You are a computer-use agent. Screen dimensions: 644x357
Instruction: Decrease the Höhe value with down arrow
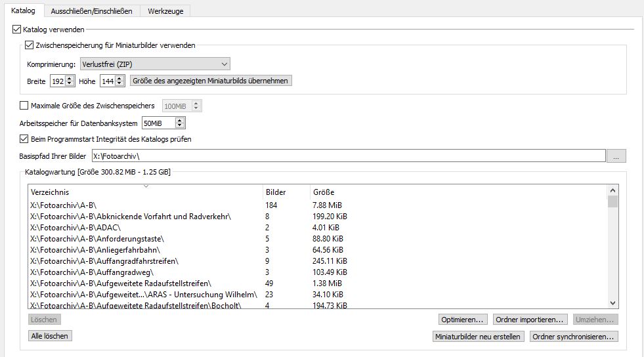coord(121,83)
